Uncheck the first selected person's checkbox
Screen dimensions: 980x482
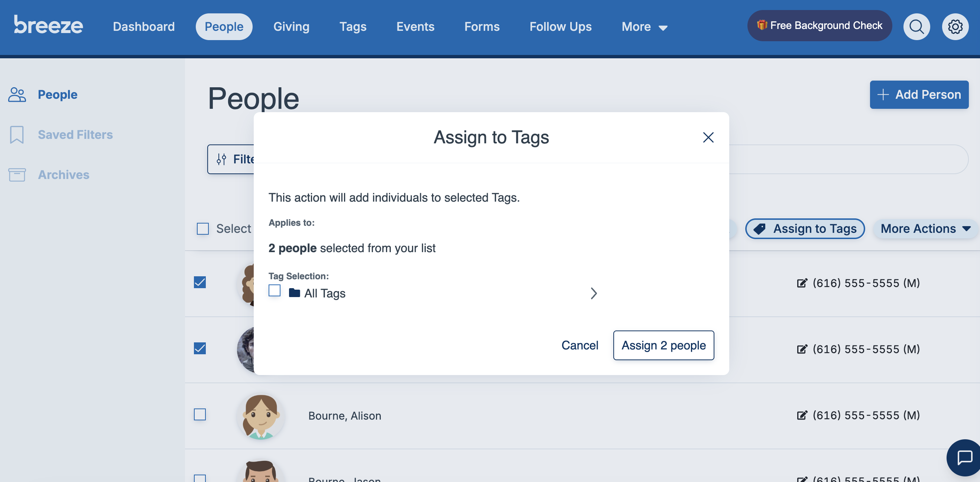[200, 282]
